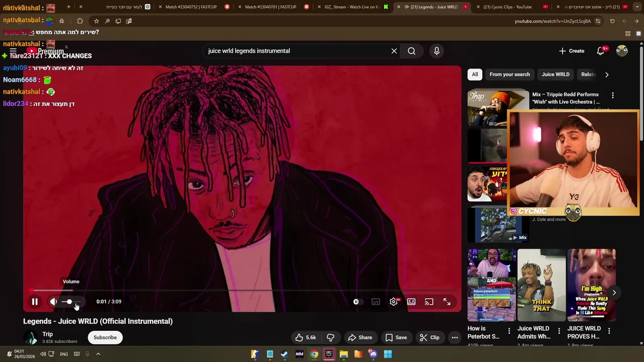Select the From your search chip
This screenshot has height=362, width=644.
[510, 74]
